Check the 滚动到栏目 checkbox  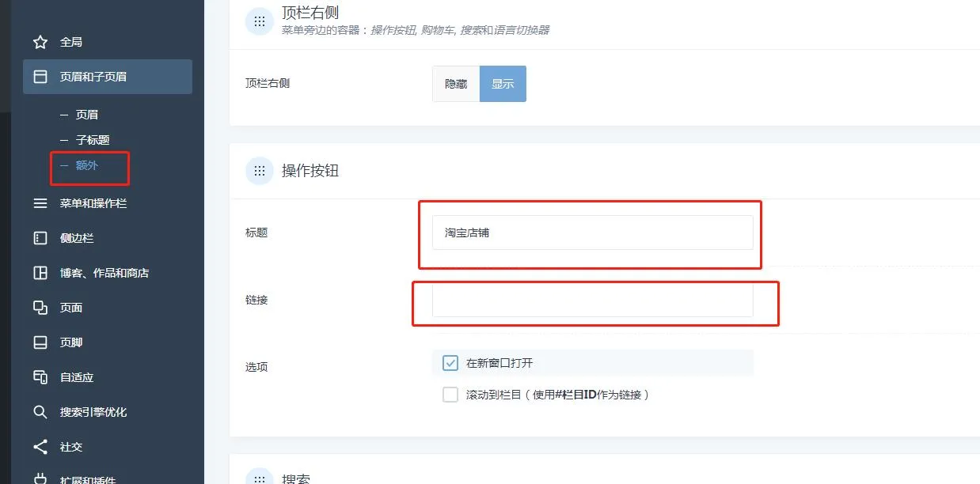click(450, 395)
